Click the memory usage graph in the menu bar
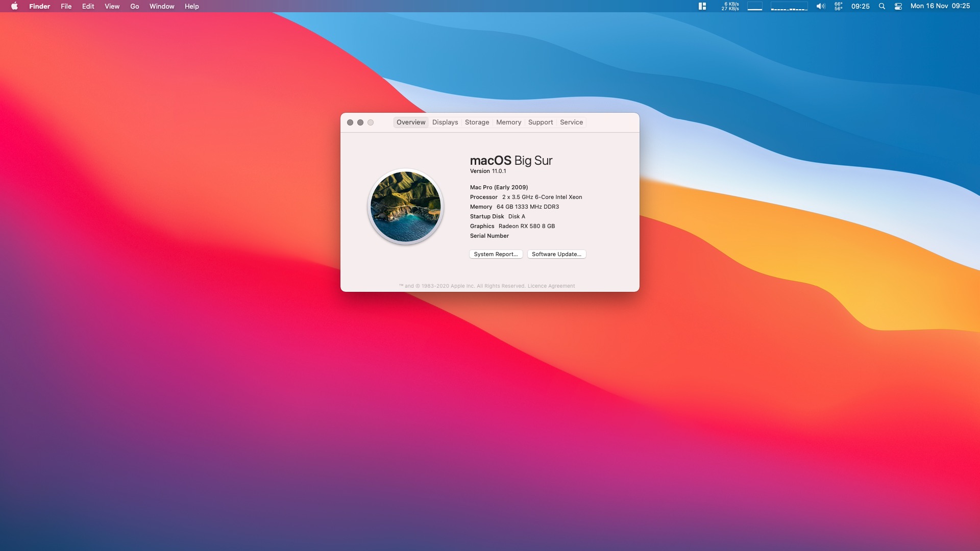 click(754, 6)
